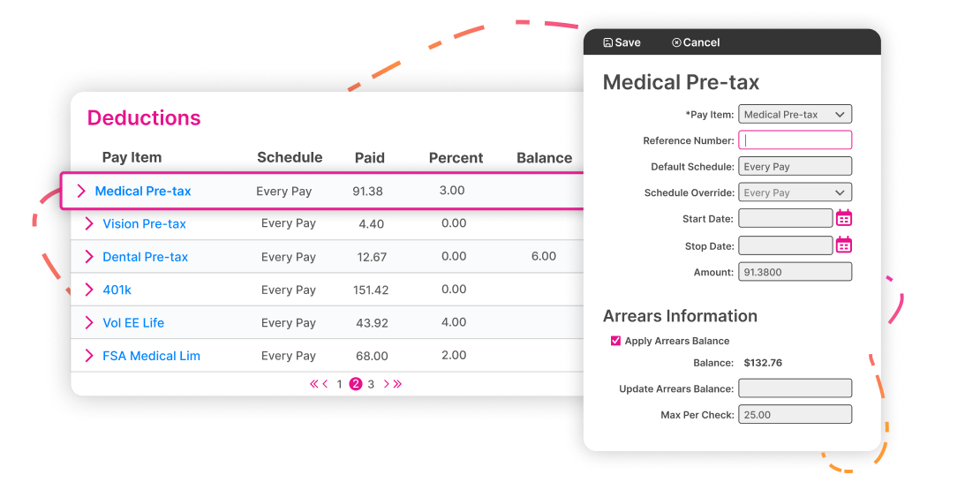The image size is (980, 490).
Task: Go to the first page of deductions
Action: click(x=313, y=384)
